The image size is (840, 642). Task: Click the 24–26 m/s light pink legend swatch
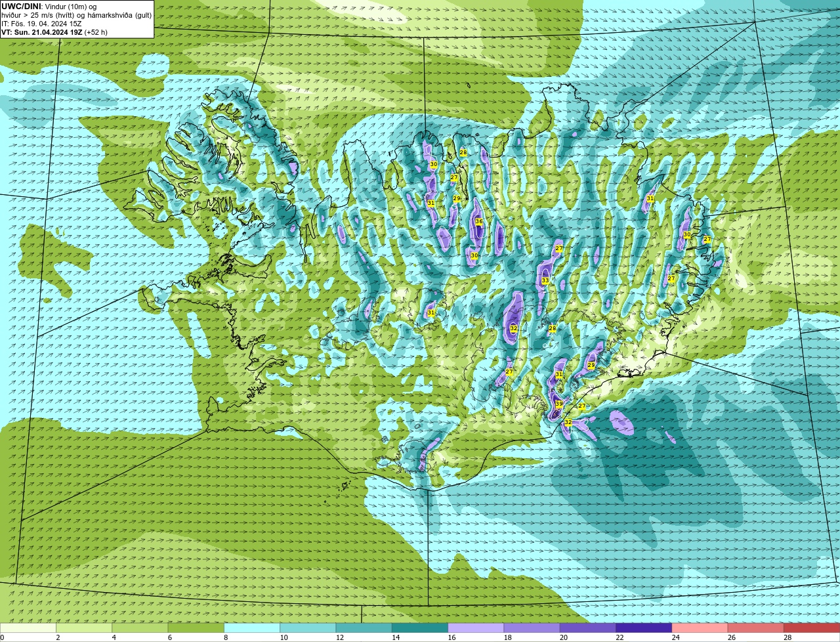click(x=700, y=628)
